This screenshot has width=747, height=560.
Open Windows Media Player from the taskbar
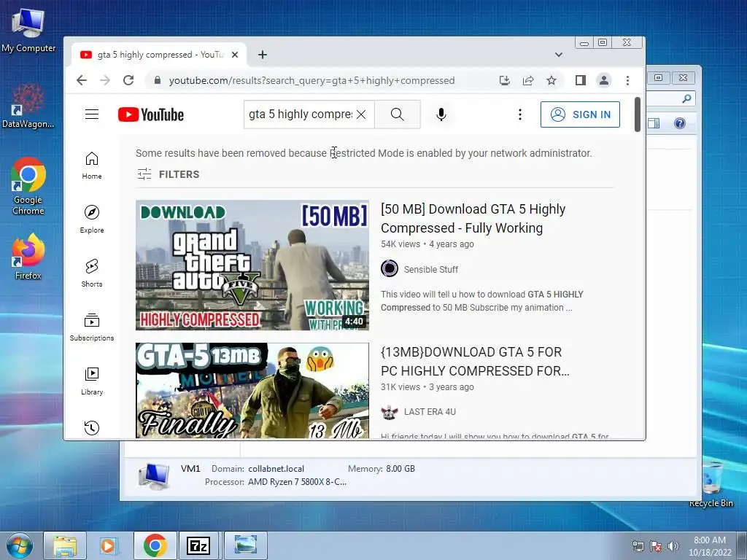pyautogui.click(x=109, y=545)
